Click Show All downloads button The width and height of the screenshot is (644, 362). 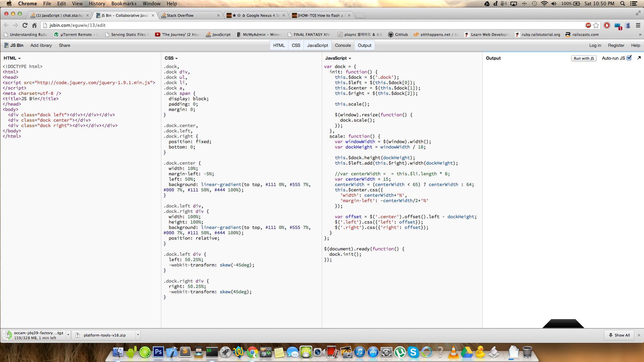619,335
